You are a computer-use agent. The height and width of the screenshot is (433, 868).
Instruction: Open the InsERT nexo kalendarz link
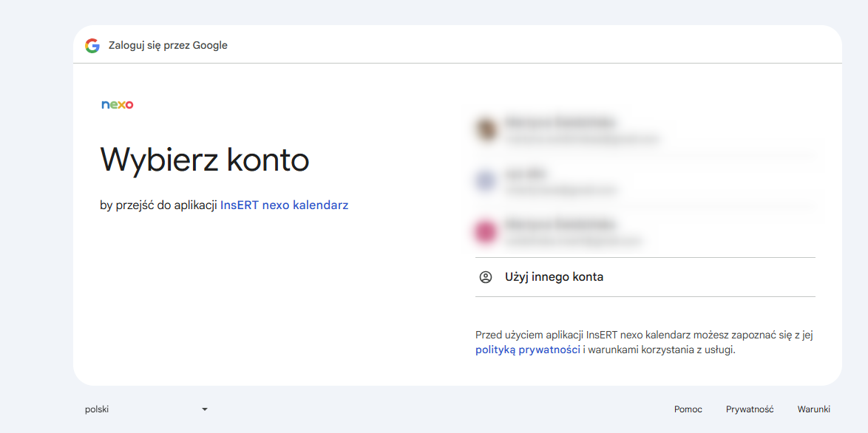coord(285,205)
